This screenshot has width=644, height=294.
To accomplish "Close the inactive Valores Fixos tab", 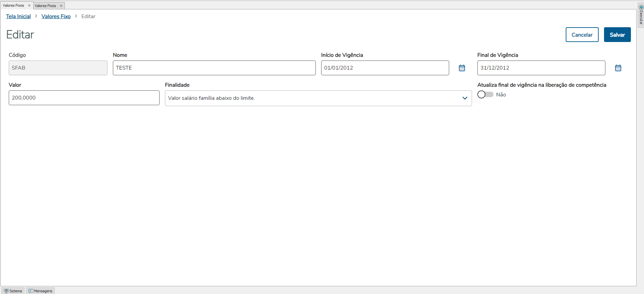I will pos(61,6).
